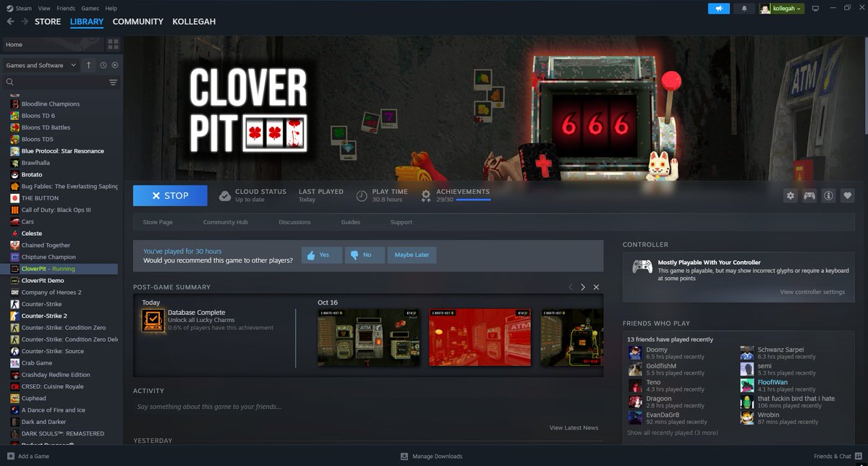
Task: Open Manage Downloads
Action: click(431, 457)
